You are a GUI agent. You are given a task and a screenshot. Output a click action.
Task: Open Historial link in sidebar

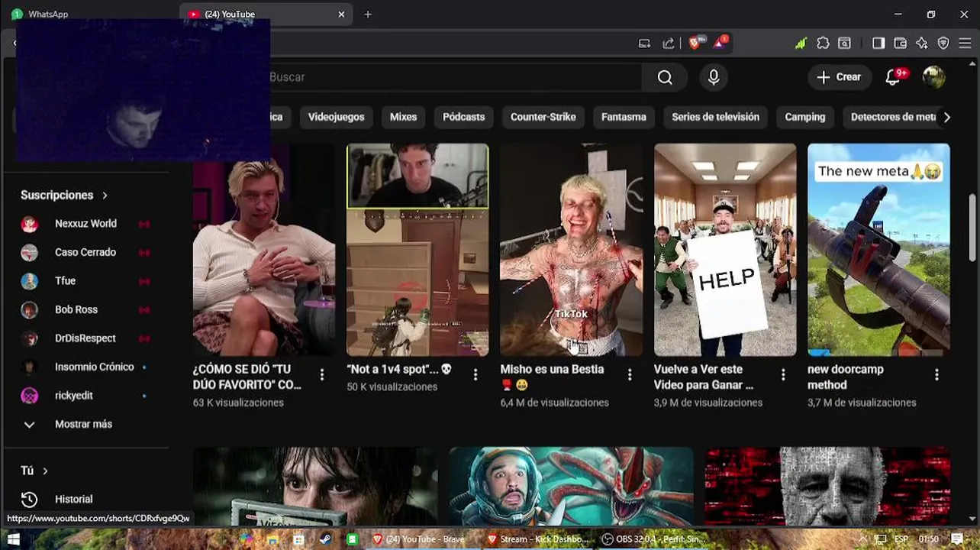click(x=74, y=500)
